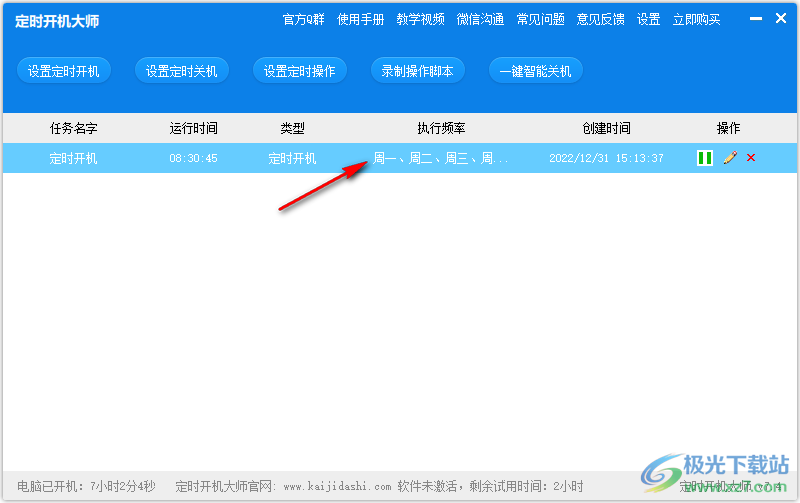Select created time 2022/12/31 15:13:37
This screenshot has width=800, height=503.
tap(607, 158)
